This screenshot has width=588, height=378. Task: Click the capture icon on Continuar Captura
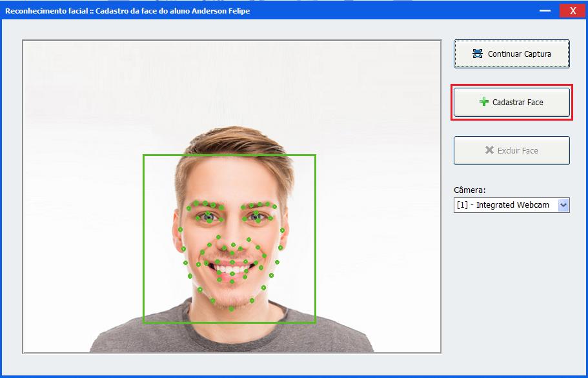(478, 54)
